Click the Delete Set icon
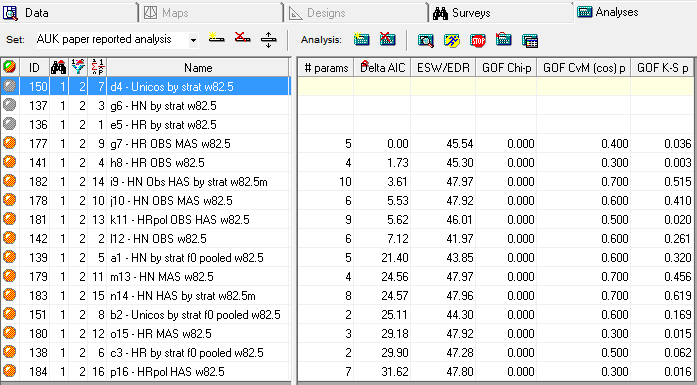This screenshot has height=385, width=697. [242, 39]
